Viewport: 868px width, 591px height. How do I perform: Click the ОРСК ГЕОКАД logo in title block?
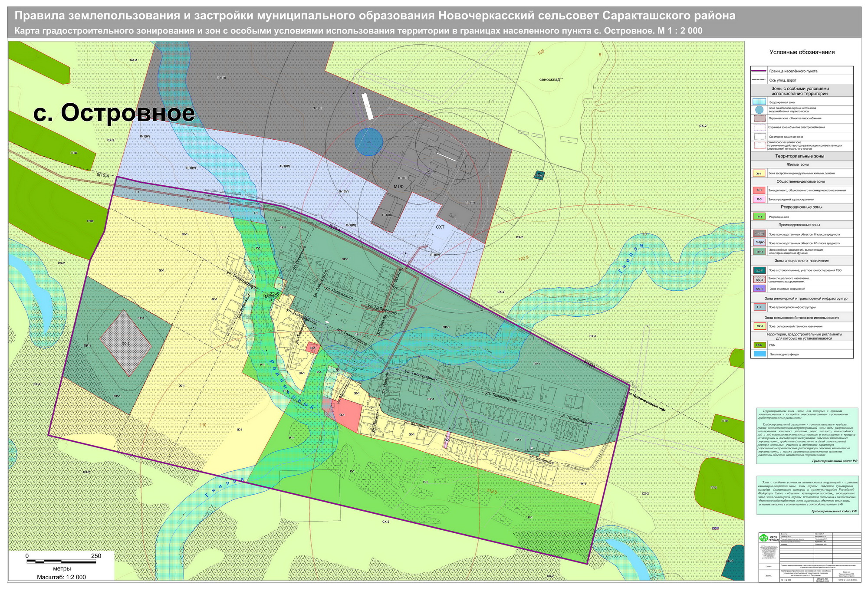pyautogui.click(x=769, y=538)
